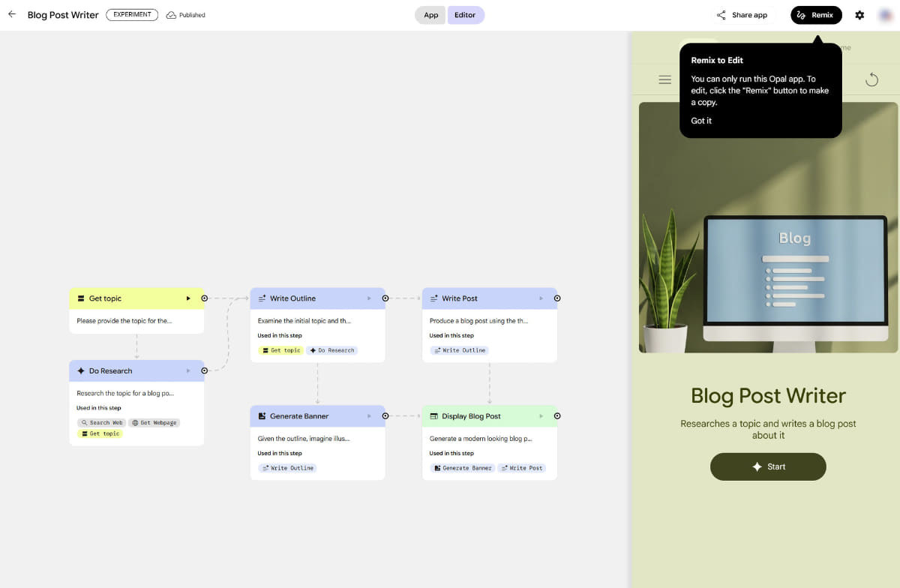The width and height of the screenshot is (900, 588).
Task: Click the EXPERIMENT badge
Action: (132, 14)
